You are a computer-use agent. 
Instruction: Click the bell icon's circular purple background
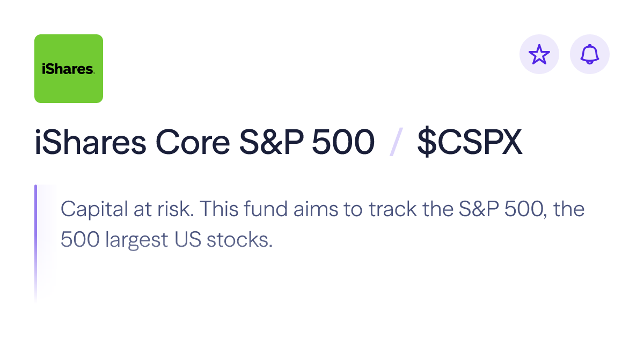589,54
